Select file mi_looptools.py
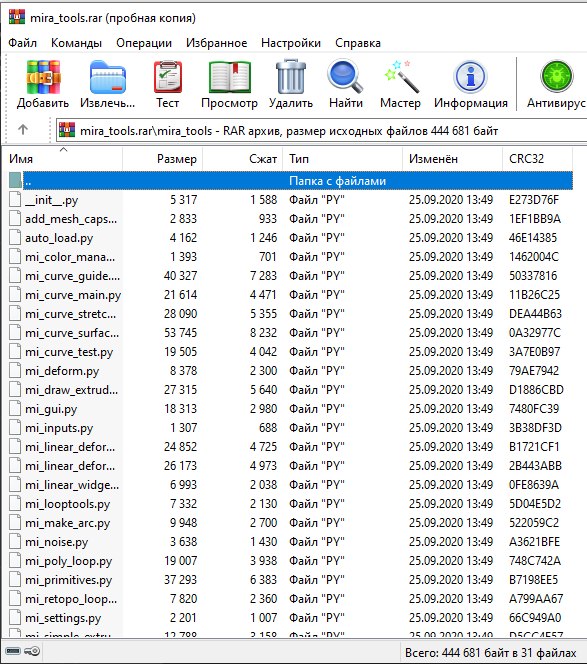 coord(67,504)
